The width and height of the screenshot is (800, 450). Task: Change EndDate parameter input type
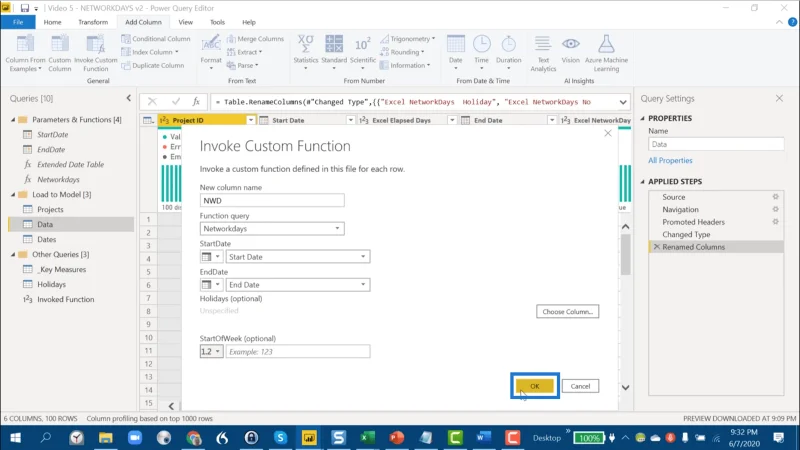click(211, 285)
